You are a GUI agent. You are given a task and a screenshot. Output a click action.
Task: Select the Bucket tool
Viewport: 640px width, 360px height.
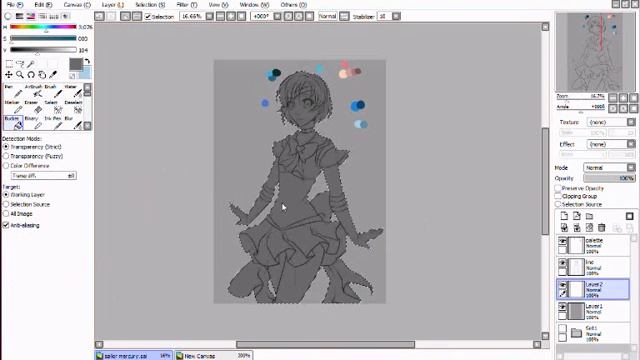[13, 123]
